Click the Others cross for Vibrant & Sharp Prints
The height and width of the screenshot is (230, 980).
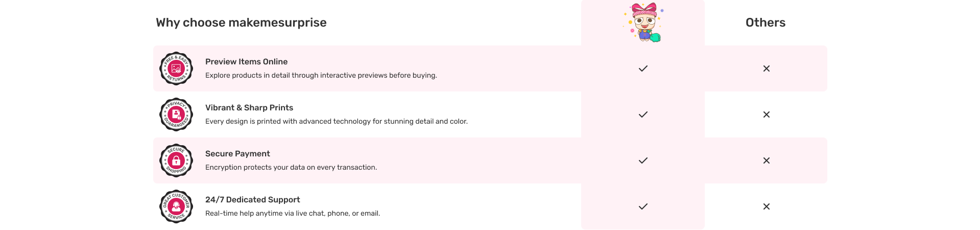coord(766,114)
